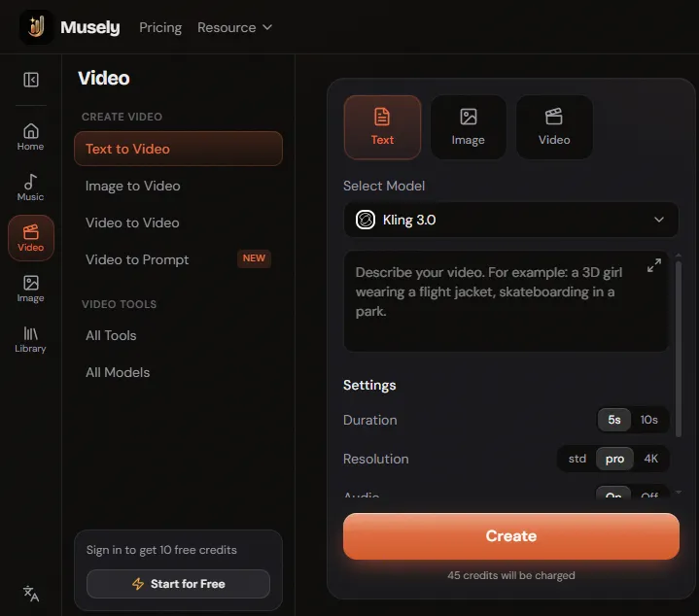Open the Pricing page link

tap(160, 27)
